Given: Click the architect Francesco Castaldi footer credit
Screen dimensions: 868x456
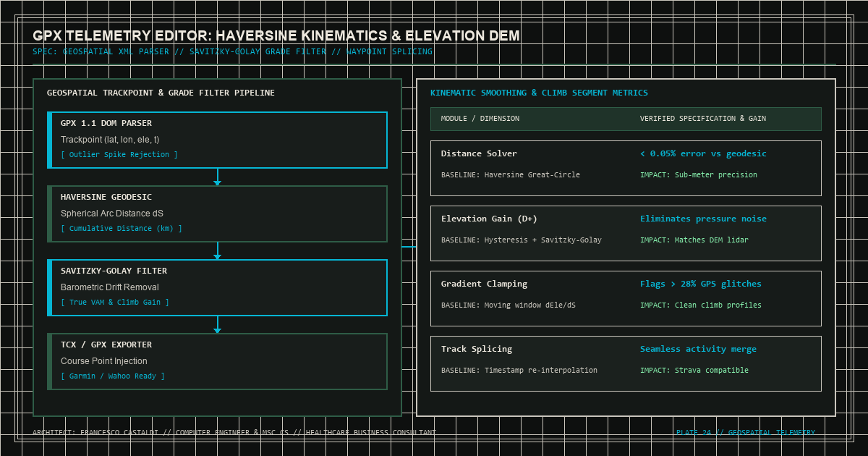Looking at the screenshot, I should 234,433.
